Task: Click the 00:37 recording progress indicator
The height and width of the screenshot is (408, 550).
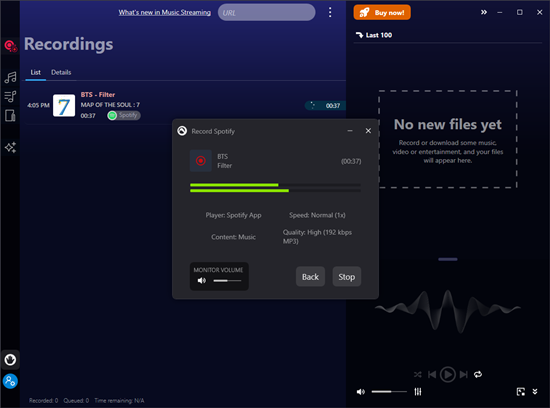Action: tap(325, 106)
